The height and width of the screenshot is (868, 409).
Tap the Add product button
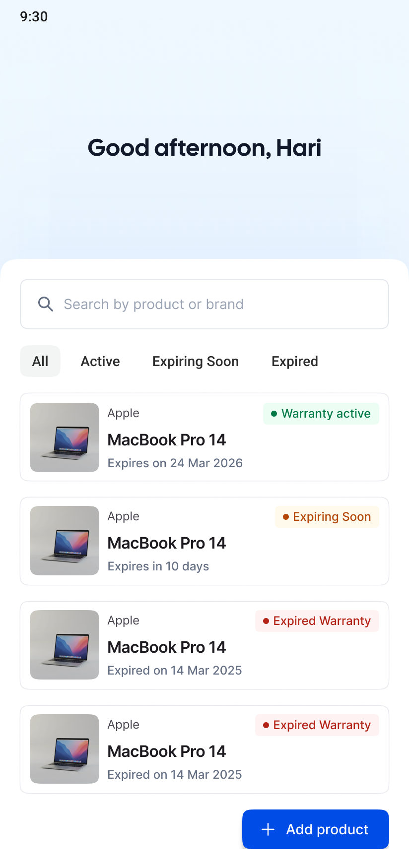click(316, 829)
